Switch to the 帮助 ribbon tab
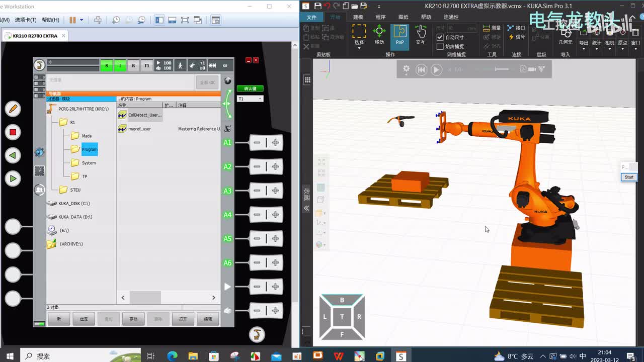Screen dimensions: 644x362 (x=426, y=17)
